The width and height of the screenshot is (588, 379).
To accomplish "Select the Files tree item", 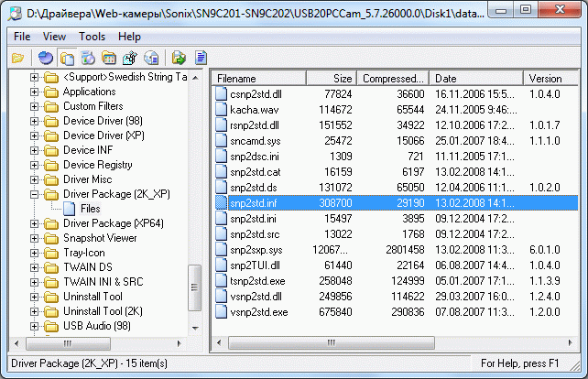I will click(91, 209).
